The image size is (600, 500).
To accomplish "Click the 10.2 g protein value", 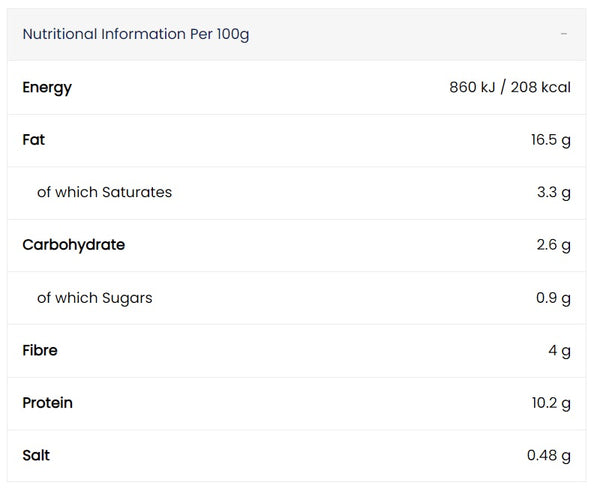I will [551, 404].
